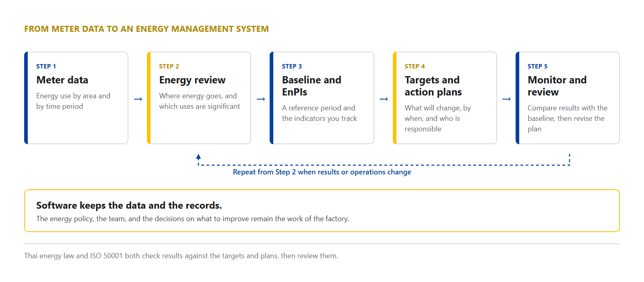Click text "What will change, by when, and who is responsible"
The height and width of the screenshot is (282, 644).
(438, 118)
